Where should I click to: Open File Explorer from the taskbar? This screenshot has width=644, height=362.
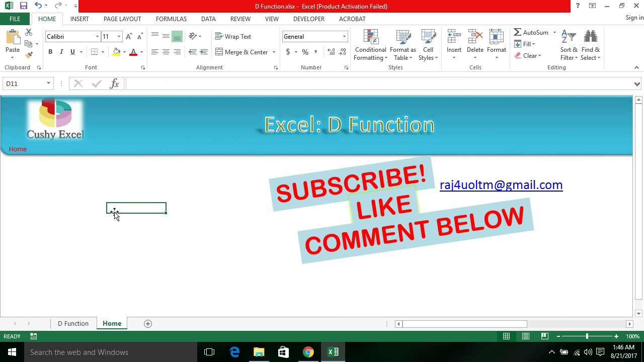259,352
